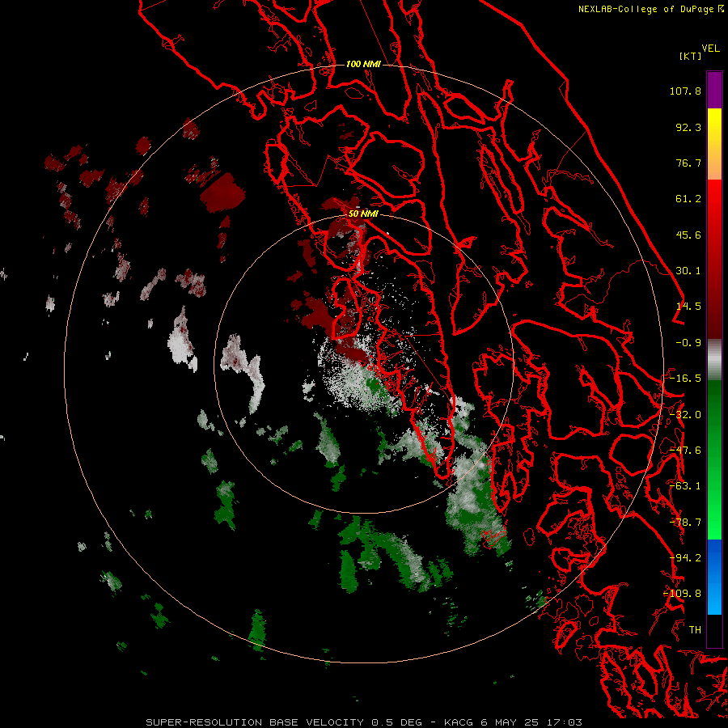The height and width of the screenshot is (728, 728).
Task: Pick the blue segment of velocity color bar
Action: tap(714, 577)
